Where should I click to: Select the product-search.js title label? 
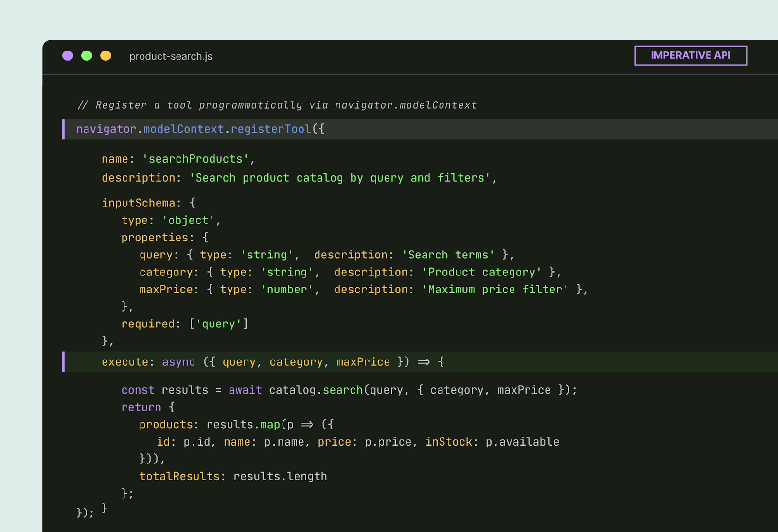tap(170, 56)
